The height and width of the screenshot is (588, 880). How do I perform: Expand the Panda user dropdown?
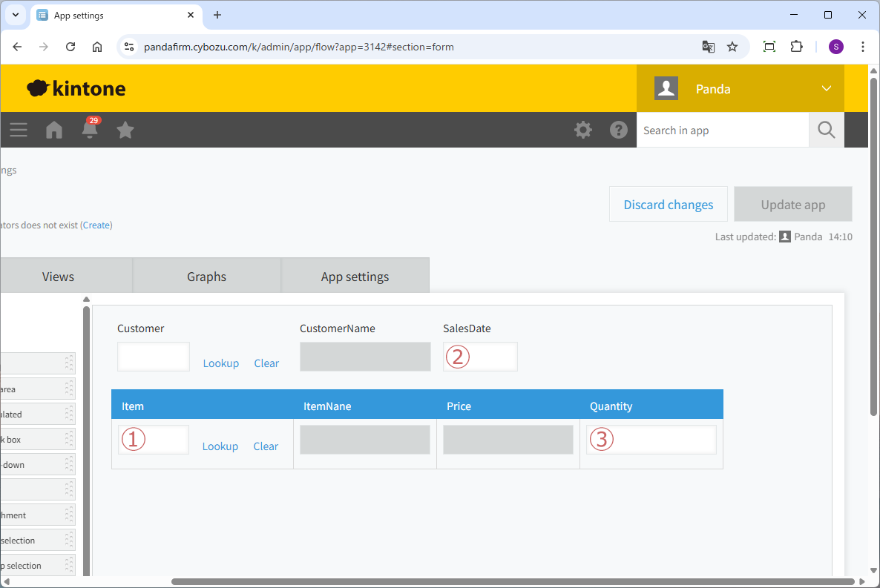point(826,89)
